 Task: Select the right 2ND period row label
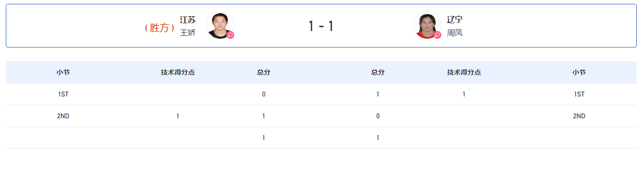click(x=579, y=116)
